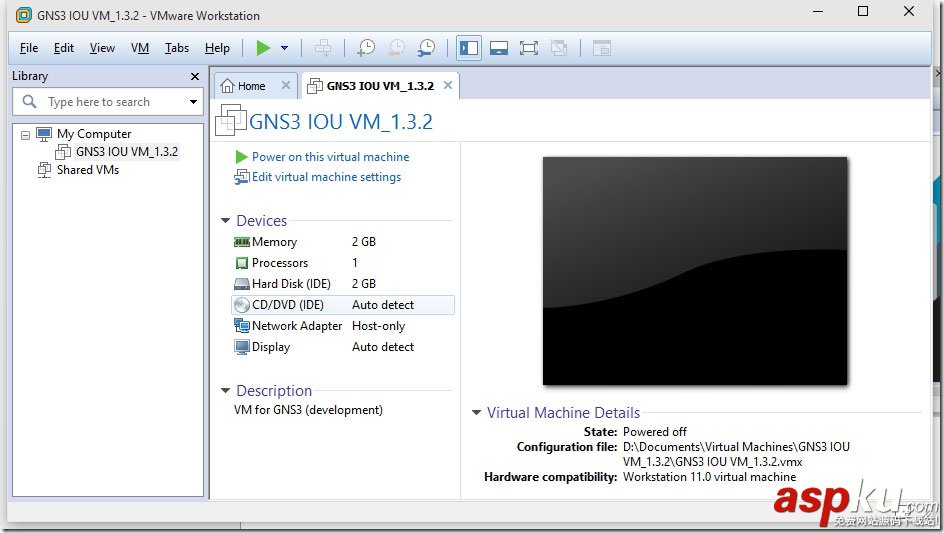This screenshot has width=944, height=533.
Task: Click the VMware Workstation title bar icon
Action: click(23, 15)
